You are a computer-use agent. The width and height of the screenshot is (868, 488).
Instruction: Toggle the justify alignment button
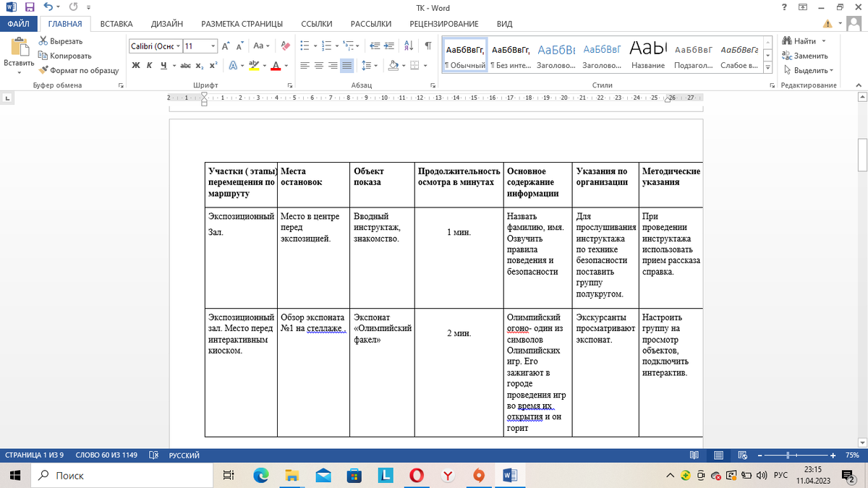(347, 65)
